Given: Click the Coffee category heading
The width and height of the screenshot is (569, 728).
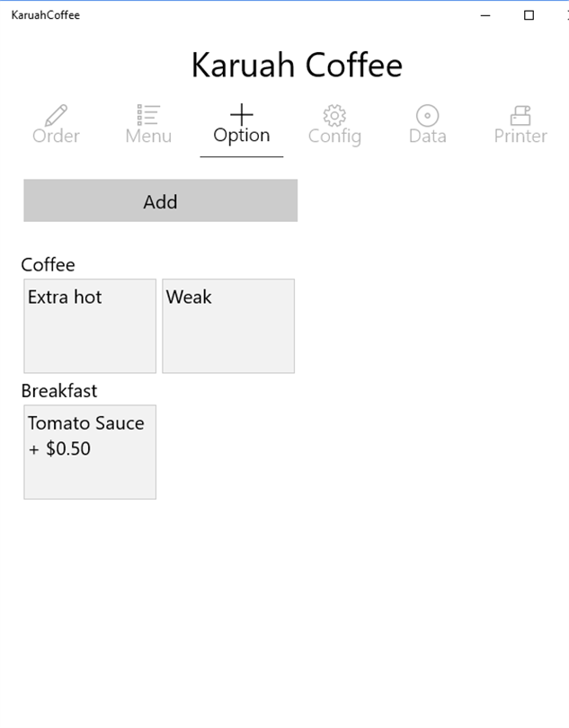Looking at the screenshot, I should point(48,264).
